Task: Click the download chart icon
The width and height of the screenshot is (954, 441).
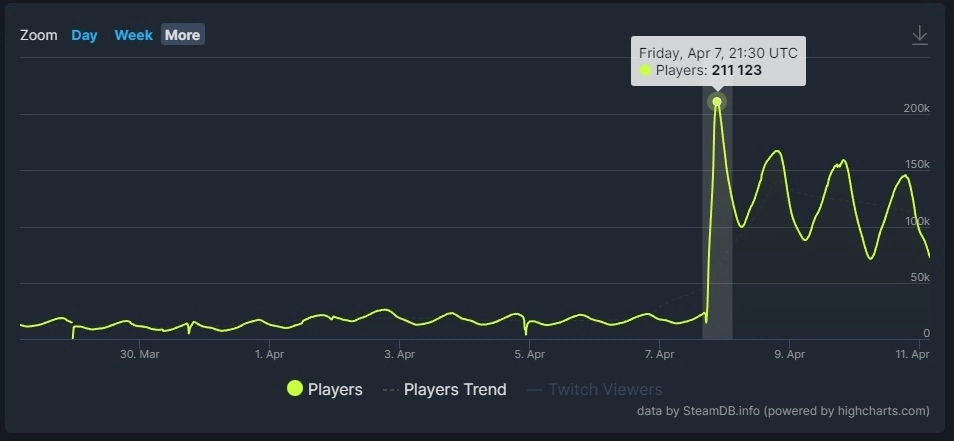Action: click(920, 35)
